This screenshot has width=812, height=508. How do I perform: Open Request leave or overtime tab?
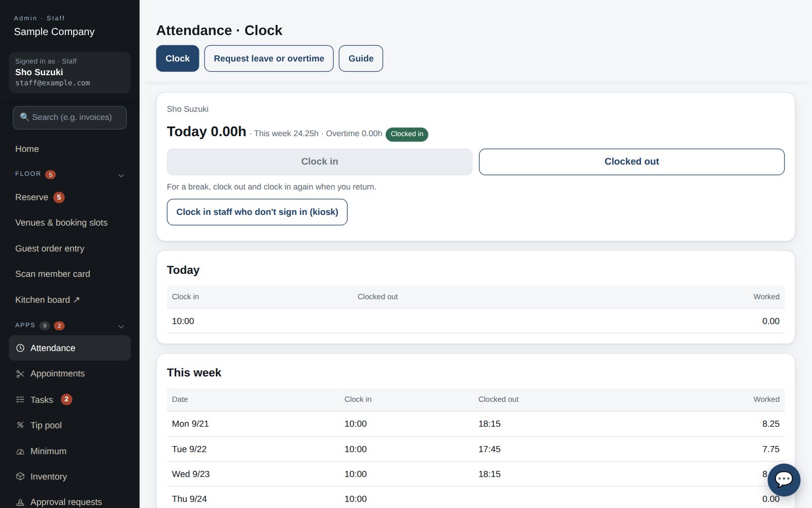pyautogui.click(x=269, y=58)
